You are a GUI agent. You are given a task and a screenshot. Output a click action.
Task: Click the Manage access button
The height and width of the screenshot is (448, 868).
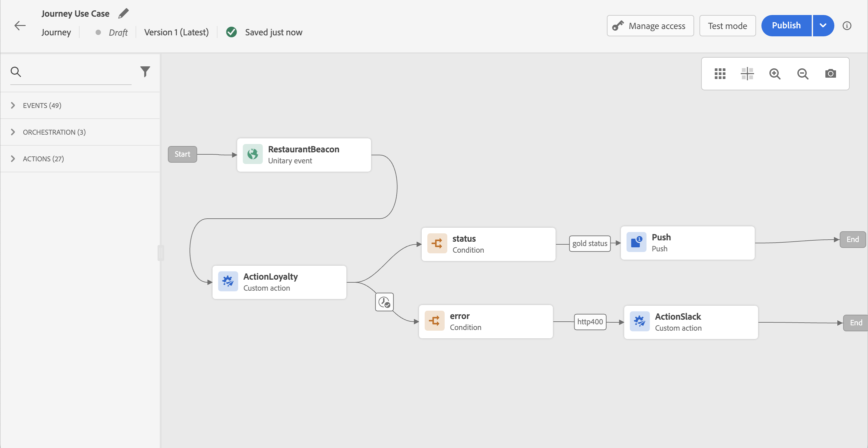(650, 26)
